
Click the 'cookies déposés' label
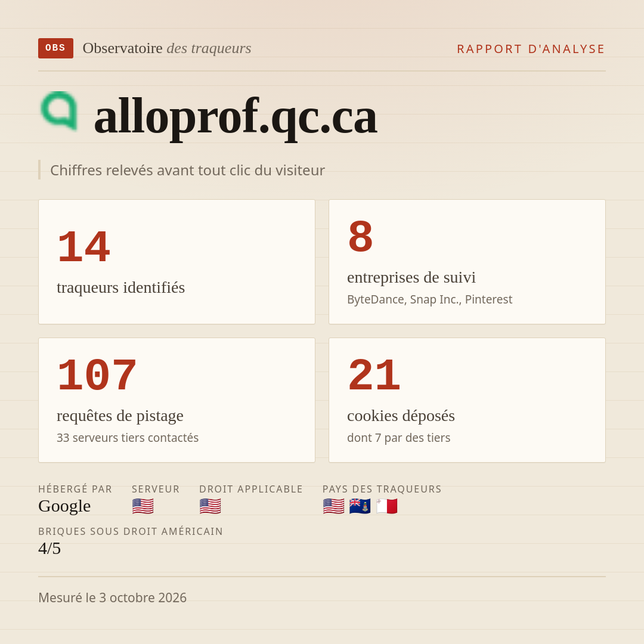tap(401, 416)
